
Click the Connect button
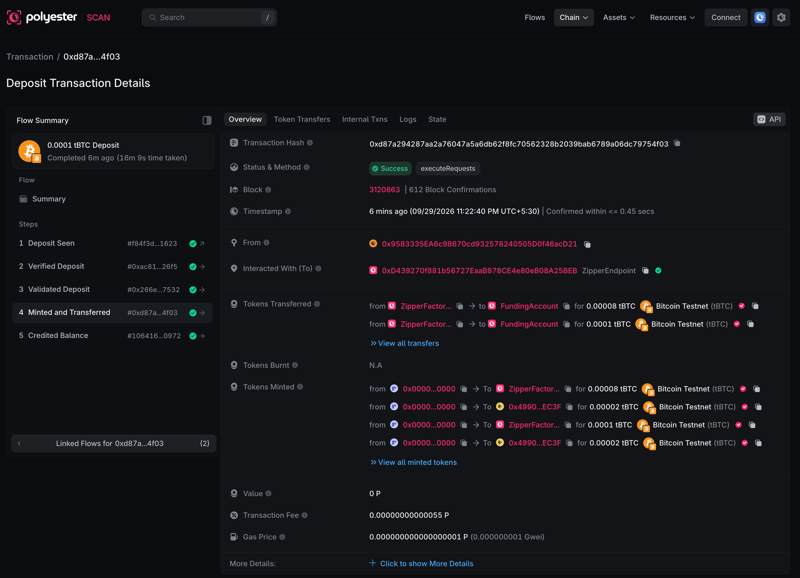tap(726, 17)
